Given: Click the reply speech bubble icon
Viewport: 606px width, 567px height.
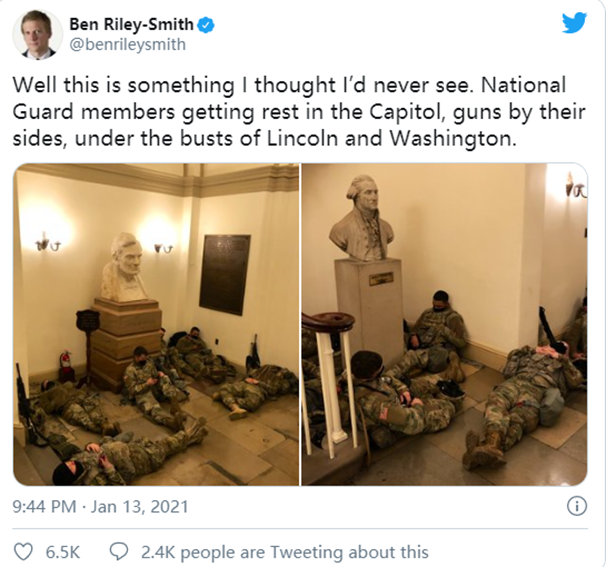Looking at the screenshot, I should coord(119,552).
